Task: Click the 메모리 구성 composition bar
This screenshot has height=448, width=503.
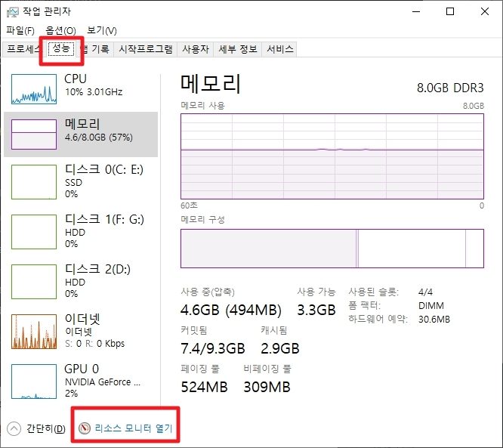Action: (x=332, y=249)
